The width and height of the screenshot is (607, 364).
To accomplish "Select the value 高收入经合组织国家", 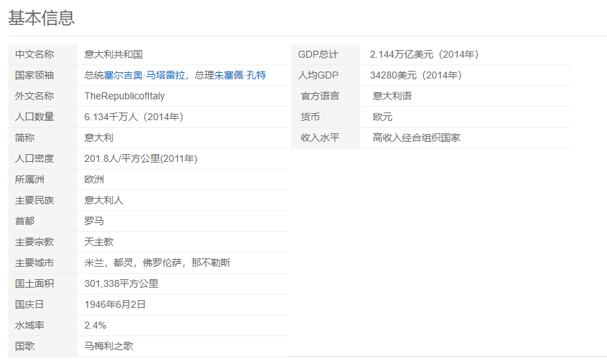I will coord(417,138).
